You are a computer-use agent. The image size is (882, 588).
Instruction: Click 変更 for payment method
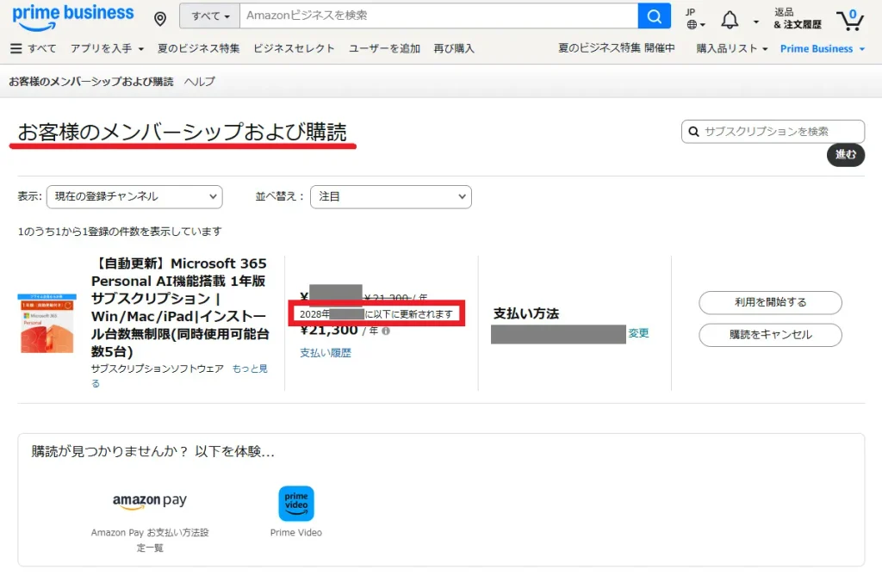pyautogui.click(x=638, y=333)
